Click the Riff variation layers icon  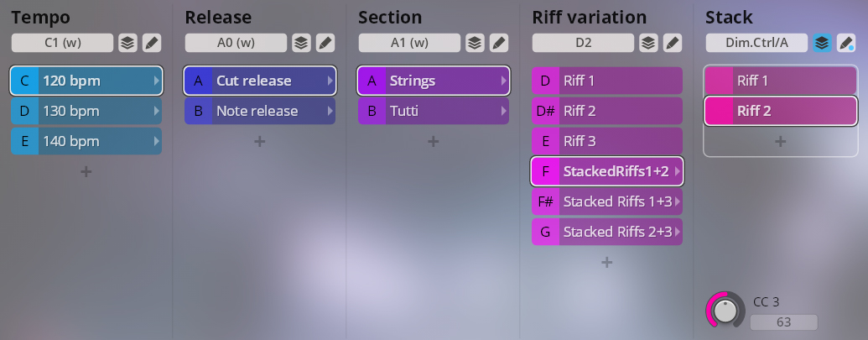(x=647, y=43)
